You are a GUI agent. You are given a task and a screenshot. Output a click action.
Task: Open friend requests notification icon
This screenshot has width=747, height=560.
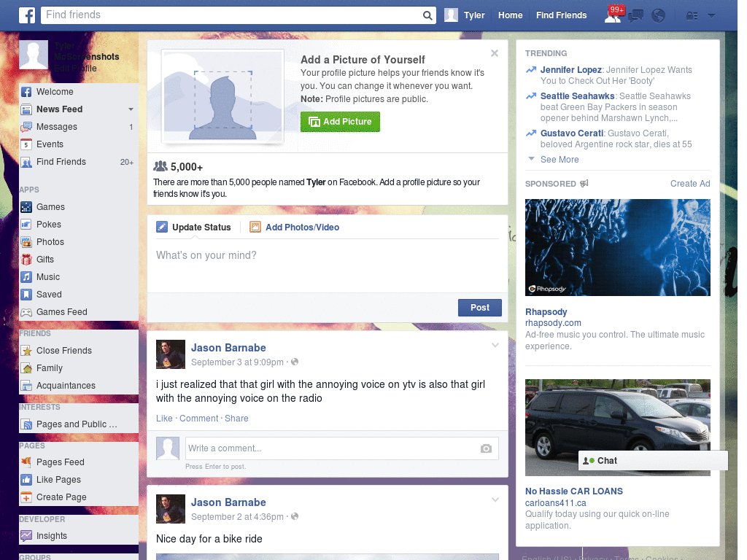(x=613, y=15)
